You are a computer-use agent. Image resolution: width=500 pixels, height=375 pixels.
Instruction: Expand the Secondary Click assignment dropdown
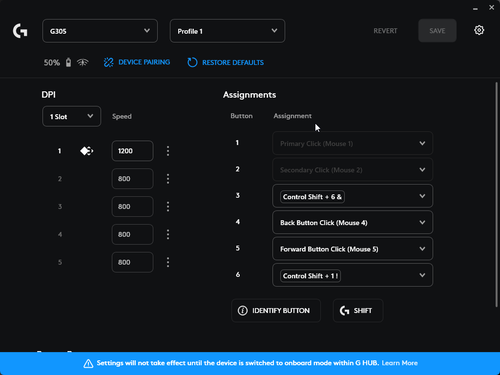click(352, 170)
